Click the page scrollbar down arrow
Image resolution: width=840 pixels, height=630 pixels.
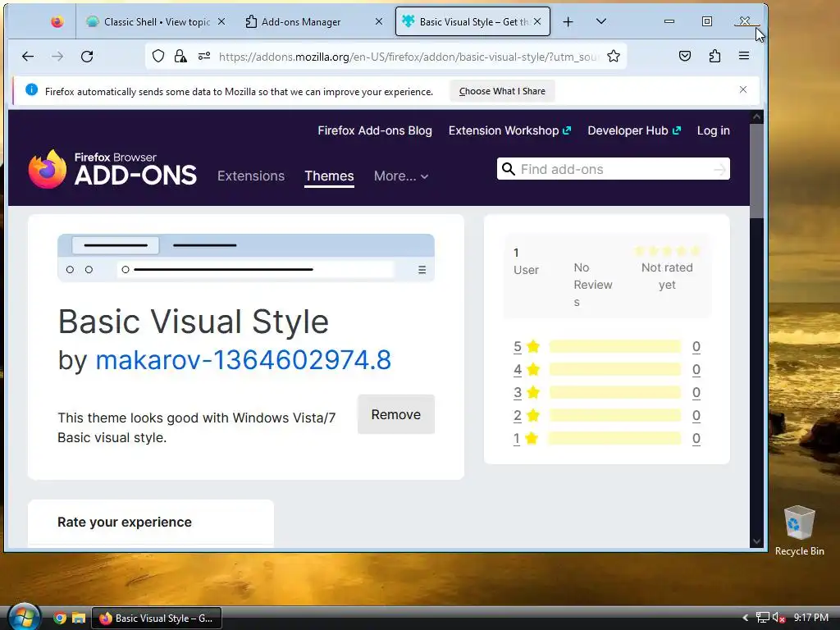click(x=756, y=541)
